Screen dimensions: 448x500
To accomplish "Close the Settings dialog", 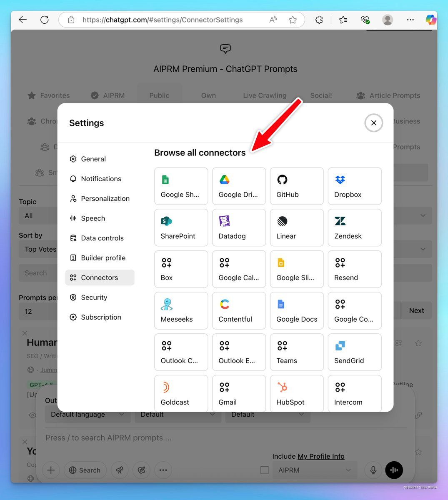I will (x=374, y=123).
